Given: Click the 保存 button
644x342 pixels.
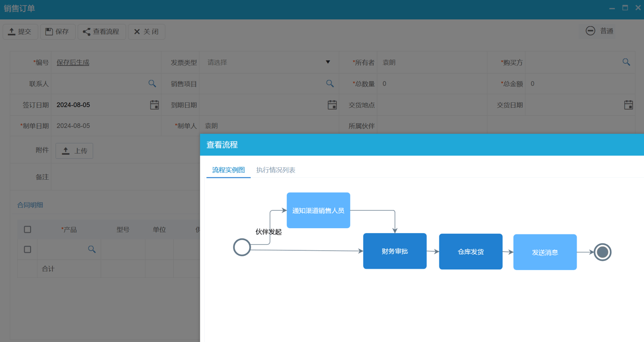Looking at the screenshot, I should click(57, 32).
